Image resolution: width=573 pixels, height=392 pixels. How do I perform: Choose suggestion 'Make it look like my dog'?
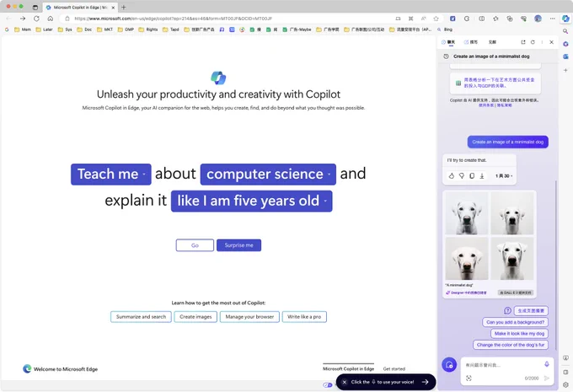tap(519, 334)
